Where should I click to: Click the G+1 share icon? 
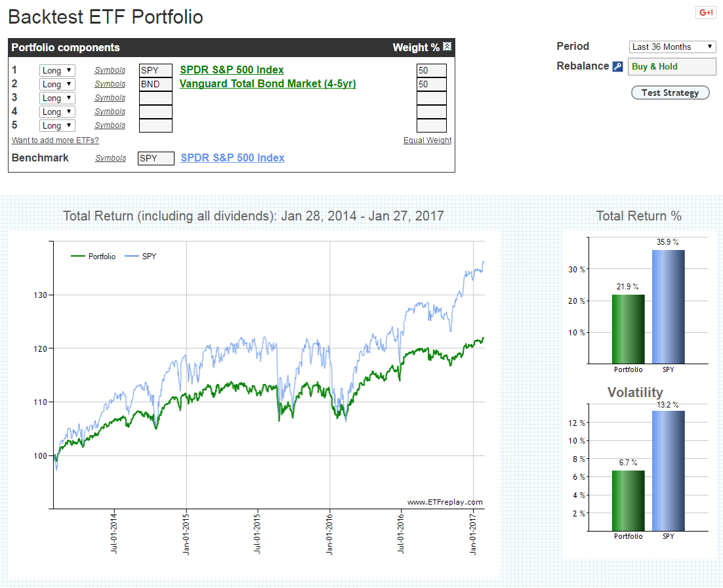click(x=705, y=12)
